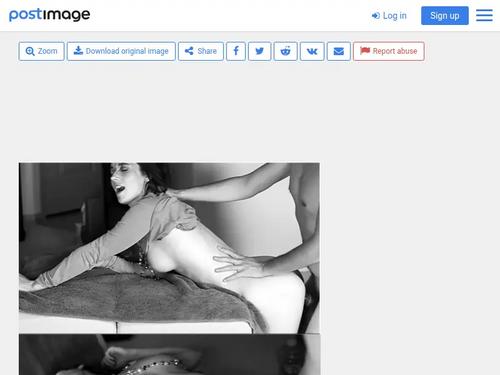This screenshot has width=500, height=375.
Task: Send the image by email envelope icon
Action: [339, 51]
